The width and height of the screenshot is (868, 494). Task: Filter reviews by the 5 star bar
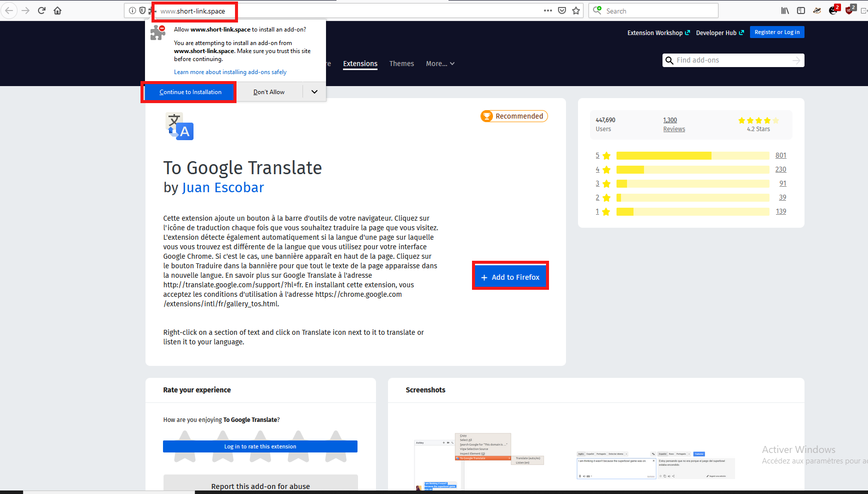click(x=692, y=156)
